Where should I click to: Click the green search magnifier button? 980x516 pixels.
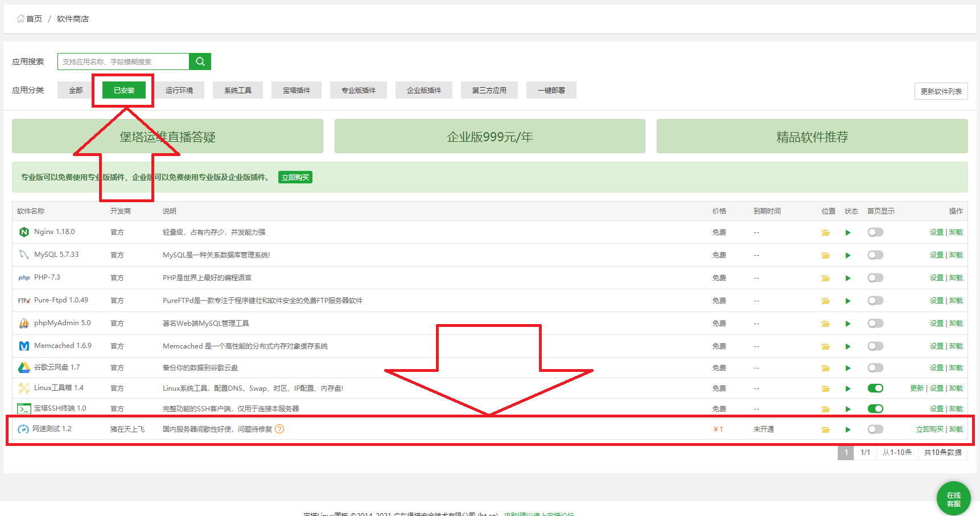pos(200,62)
